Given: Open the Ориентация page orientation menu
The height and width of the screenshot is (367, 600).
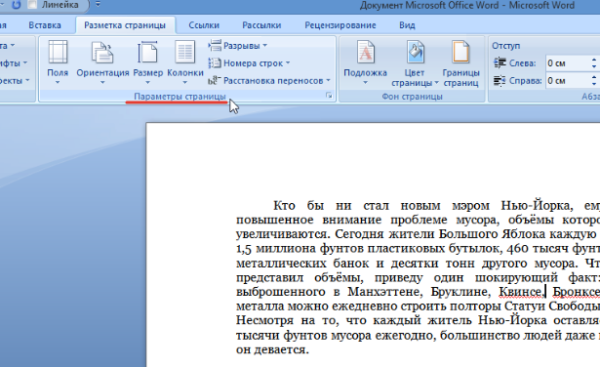Looking at the screenshot, I should coord(103,62).
